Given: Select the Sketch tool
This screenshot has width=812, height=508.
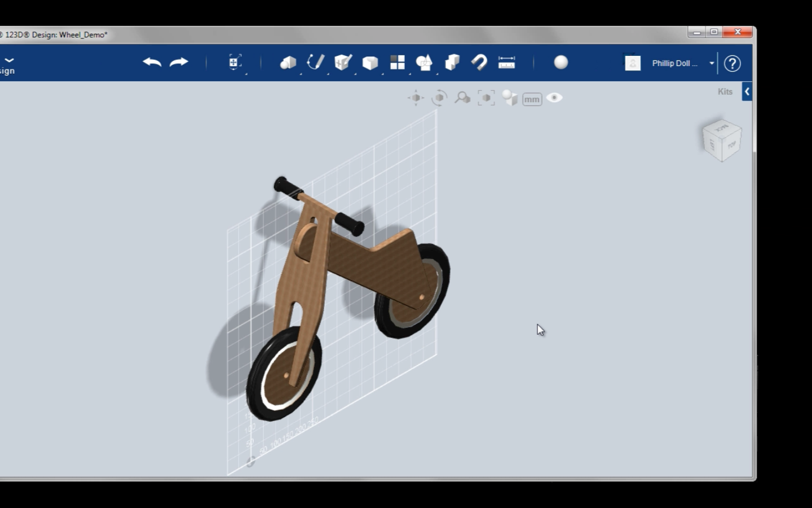Looking at the screenshot, I should [x=315, y=62].
